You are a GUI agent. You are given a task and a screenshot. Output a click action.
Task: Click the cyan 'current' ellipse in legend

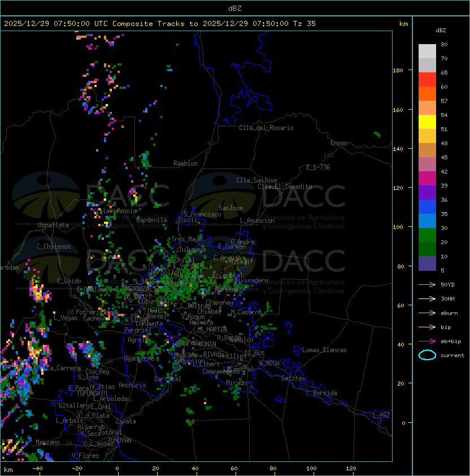[427, 355]
